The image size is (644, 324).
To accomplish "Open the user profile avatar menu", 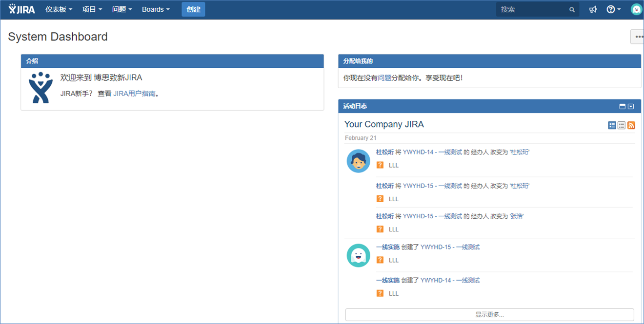I will 637,9.
